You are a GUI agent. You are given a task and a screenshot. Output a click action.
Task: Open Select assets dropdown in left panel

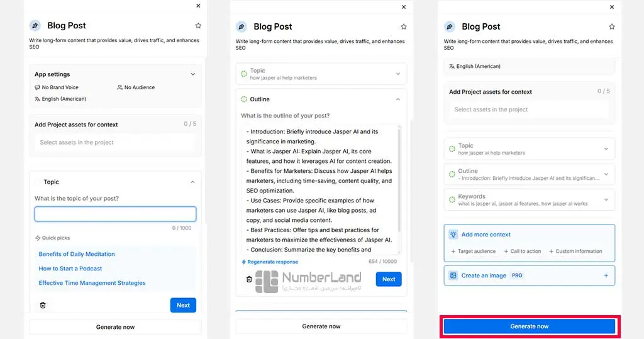point(116,143)
